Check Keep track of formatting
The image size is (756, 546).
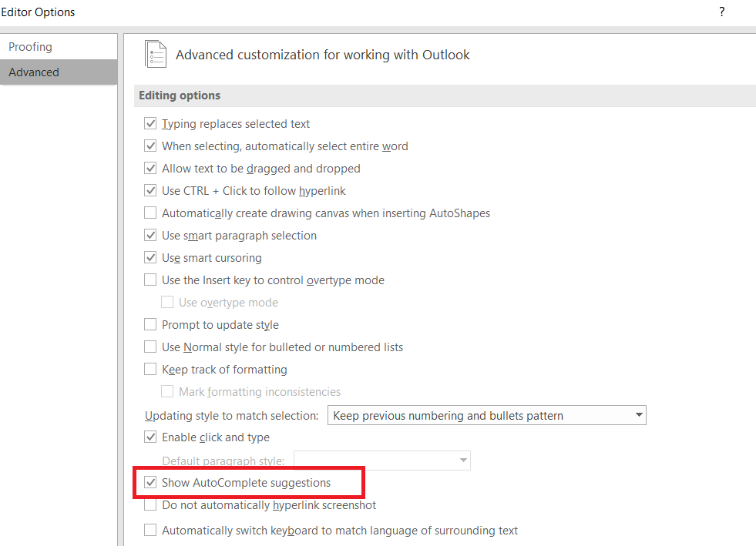click(150, 369)
